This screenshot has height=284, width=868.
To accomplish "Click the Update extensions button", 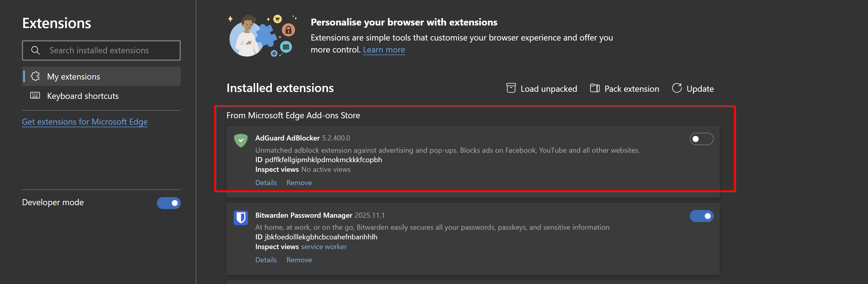I will click(x=693, y=88).
